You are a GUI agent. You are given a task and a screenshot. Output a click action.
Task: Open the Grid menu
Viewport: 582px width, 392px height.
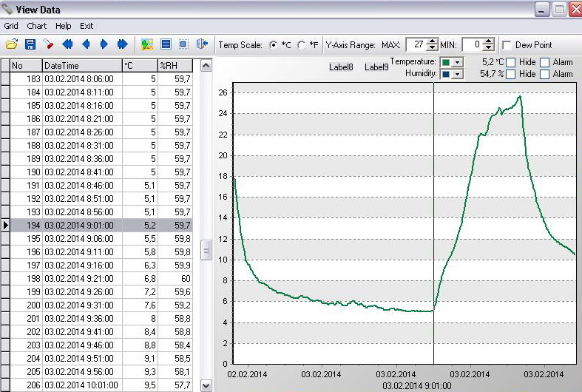(x=11, y=26)
